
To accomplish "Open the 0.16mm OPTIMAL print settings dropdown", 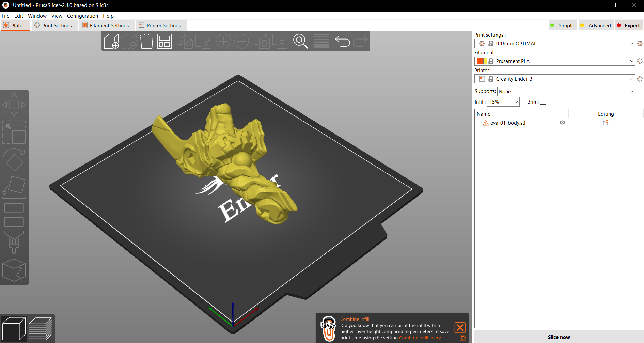I will pos(555,44).
